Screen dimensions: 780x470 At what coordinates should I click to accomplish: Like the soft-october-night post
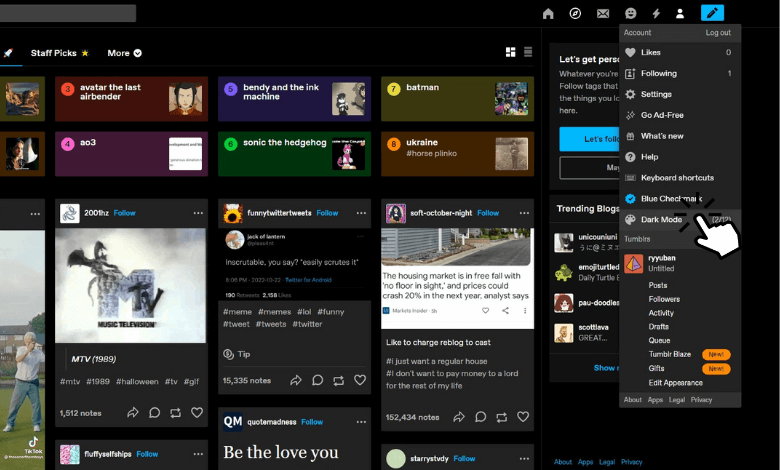point(523,417)
